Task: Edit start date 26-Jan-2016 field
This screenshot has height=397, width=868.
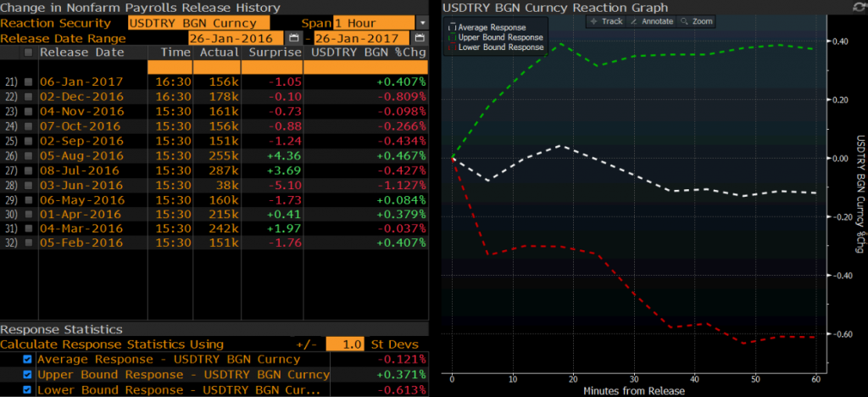Action: tap(236, 38)
